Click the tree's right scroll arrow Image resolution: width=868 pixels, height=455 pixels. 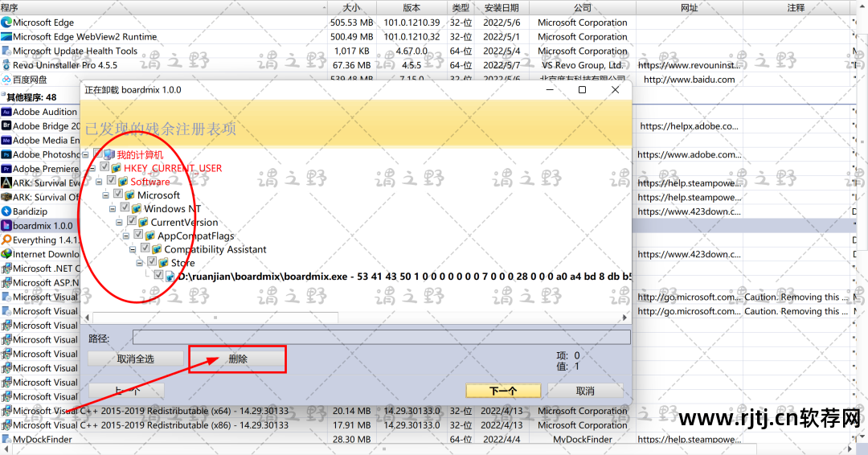625,318
